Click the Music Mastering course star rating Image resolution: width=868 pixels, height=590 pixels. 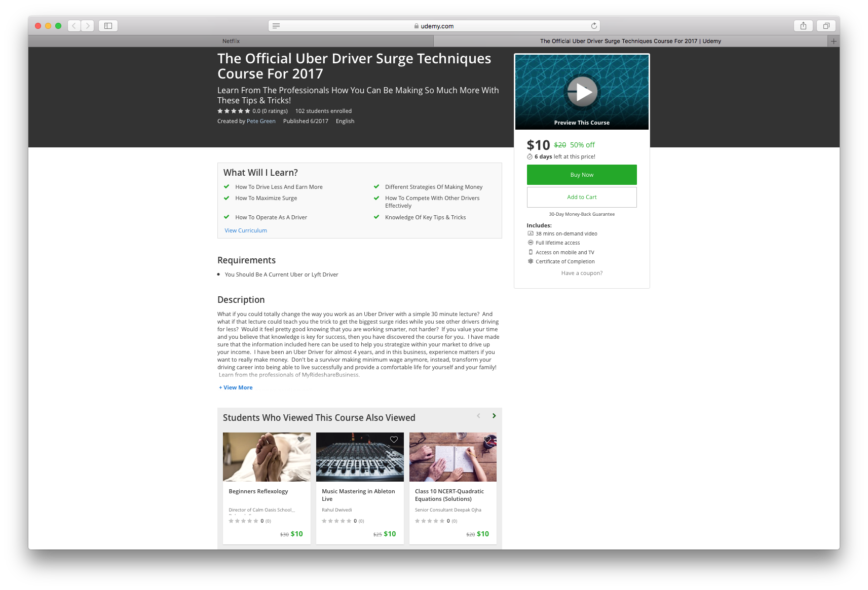[336, 521]
